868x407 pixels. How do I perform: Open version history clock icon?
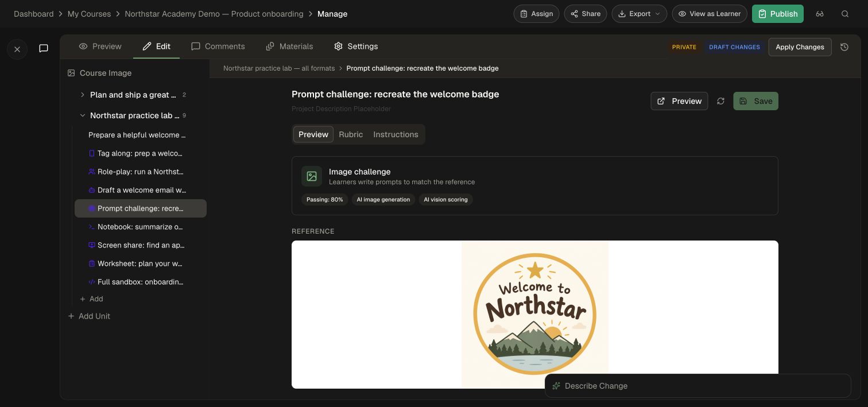[844, 47]
